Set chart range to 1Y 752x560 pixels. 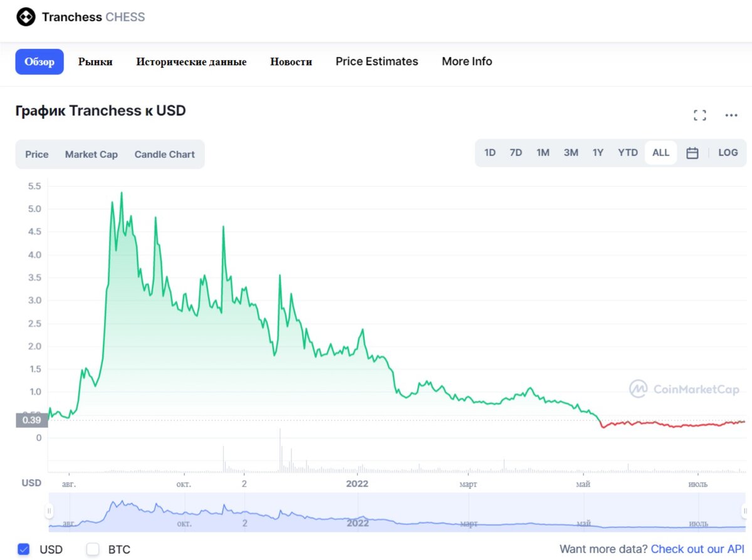coord(598,152)
